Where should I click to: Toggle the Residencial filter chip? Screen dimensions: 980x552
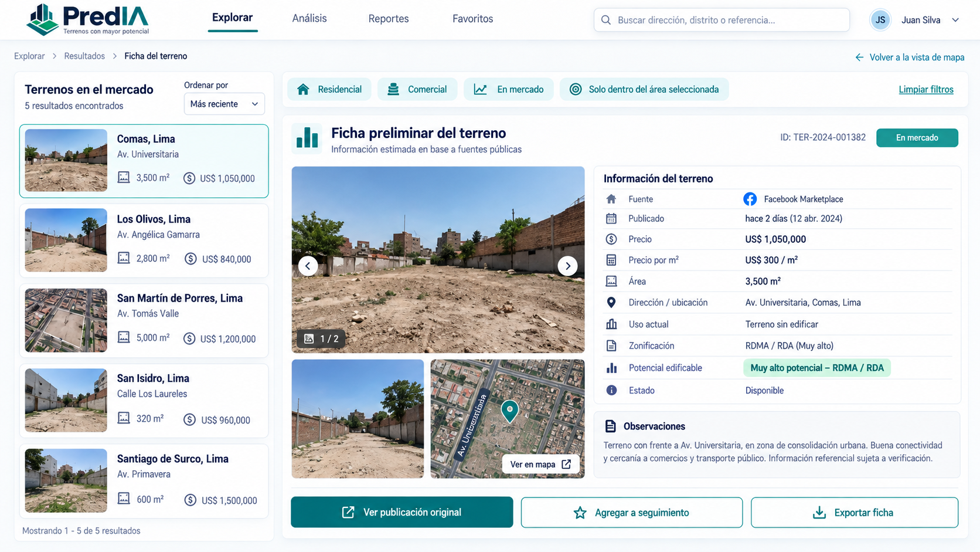click(x=329, y=89)
